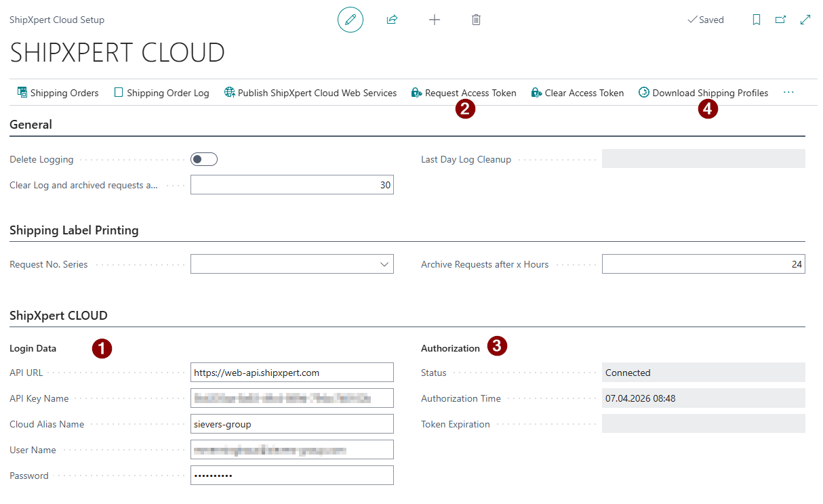Bookmark this page via the bookmark icon
The height and width of the screenshot is (504, 823).
(757, 20)
